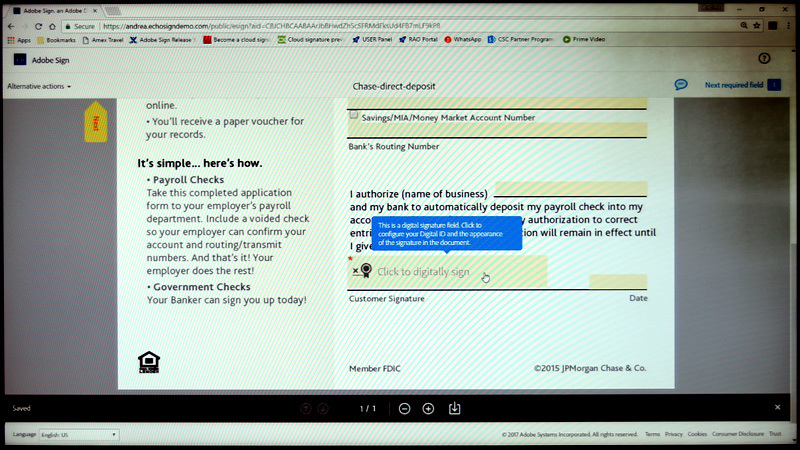Close the Adobe Sign browser tab
Screen dimensions: 800x450
(95, 11)
